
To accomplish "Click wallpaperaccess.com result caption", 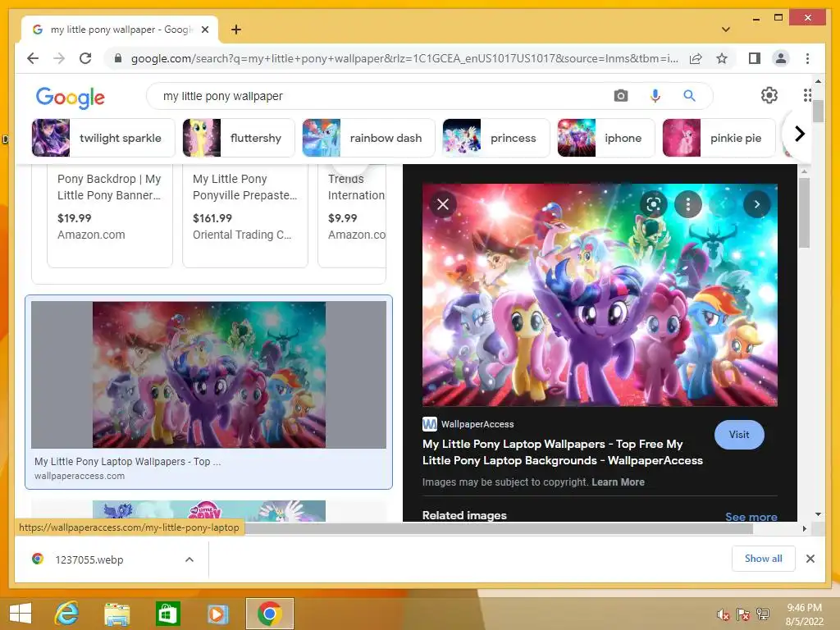I will pyautogui.click(x=80, y=476).
